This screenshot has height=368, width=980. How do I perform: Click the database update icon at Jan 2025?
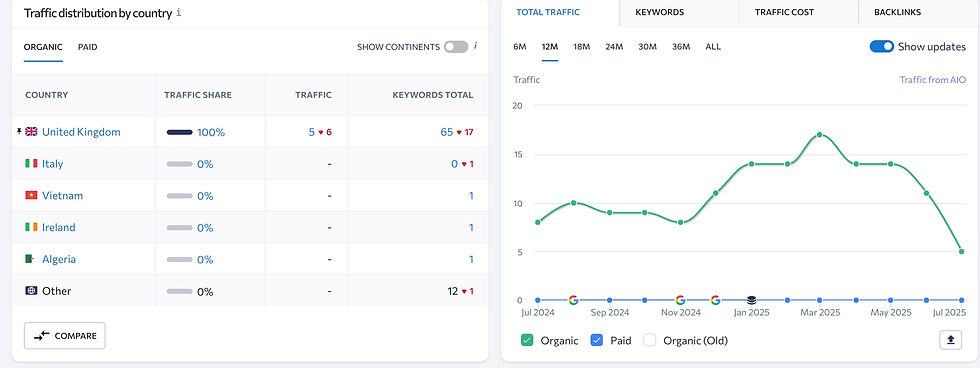coord(751,300)
